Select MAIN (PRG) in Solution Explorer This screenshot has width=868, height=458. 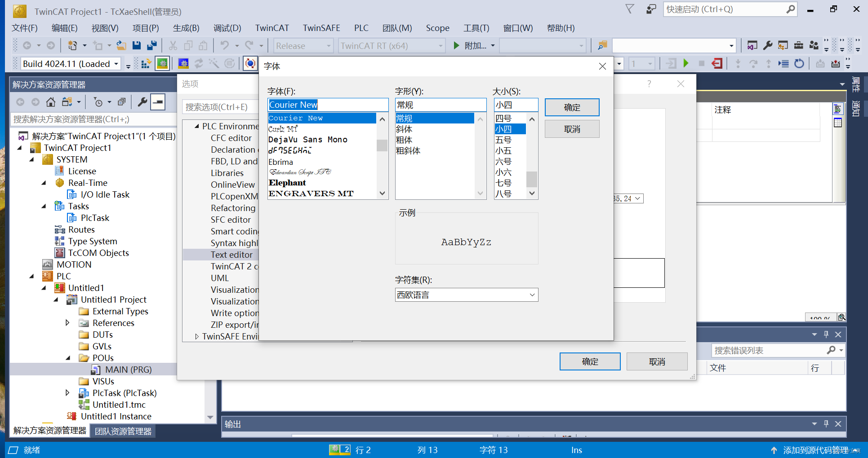pyautogui.click(x=128, y=370)
